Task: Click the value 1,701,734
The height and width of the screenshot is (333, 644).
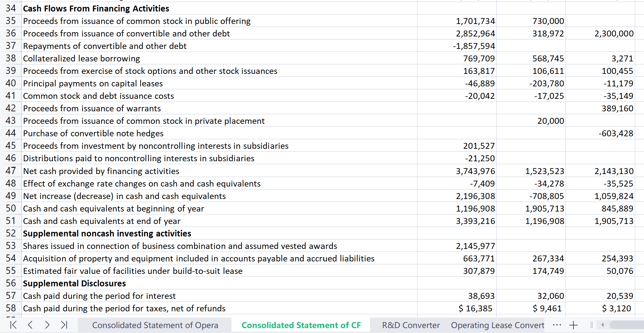Action: [475, 21]
